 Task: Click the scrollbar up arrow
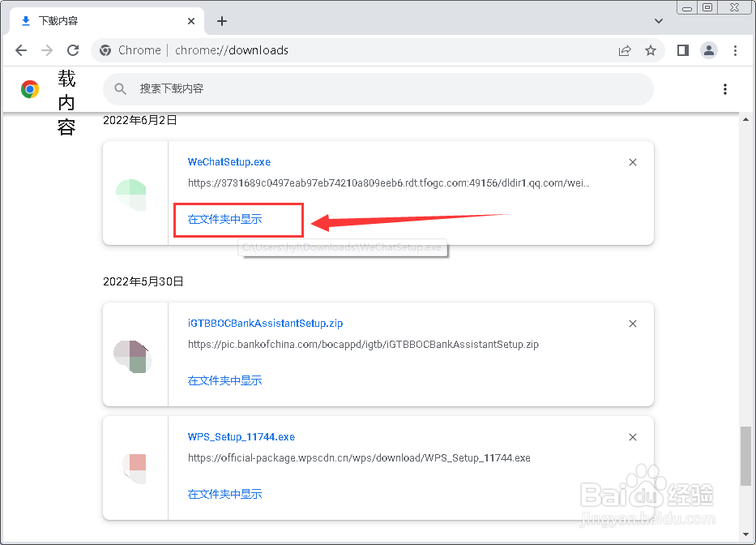(x=746, y=119)
